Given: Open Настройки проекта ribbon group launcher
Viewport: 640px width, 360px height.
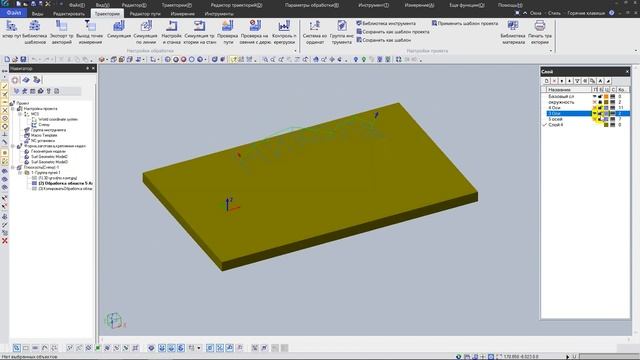Looking at the screenshot, I should [x=551, y=51].
